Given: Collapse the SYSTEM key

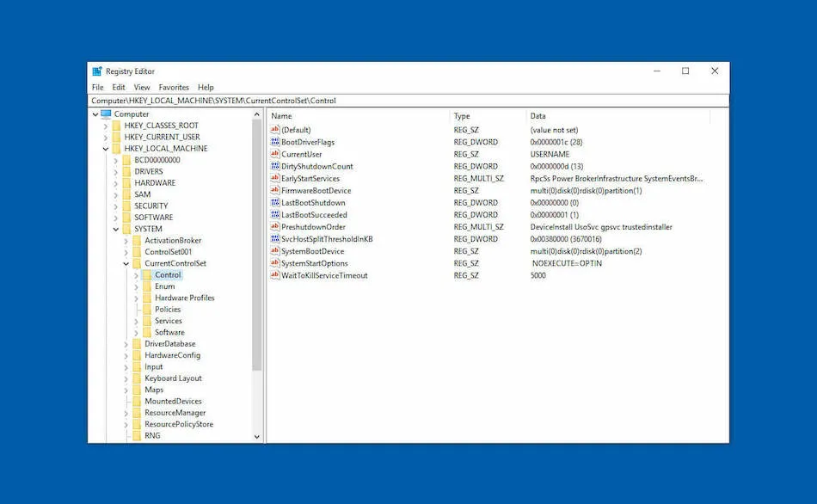Looking at the screenshot, I should (x=117, y=229).
